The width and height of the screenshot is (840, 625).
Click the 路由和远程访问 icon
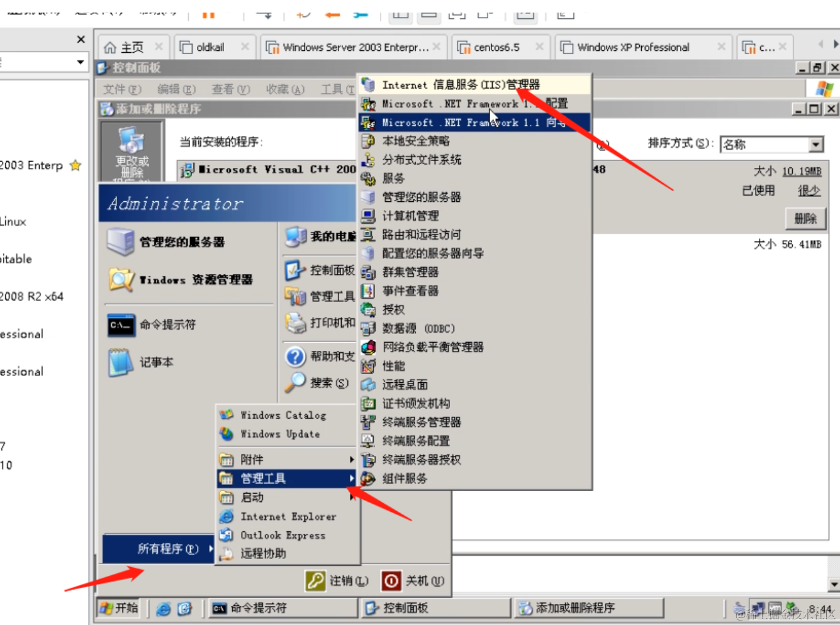[368, 235]
